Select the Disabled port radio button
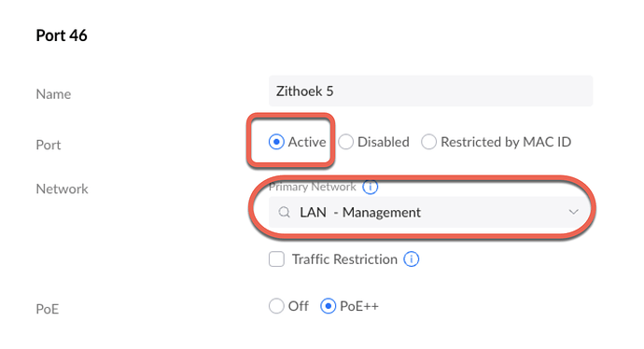Image resolution: width=644 pixels, height=349 pixels. (346, 142)
